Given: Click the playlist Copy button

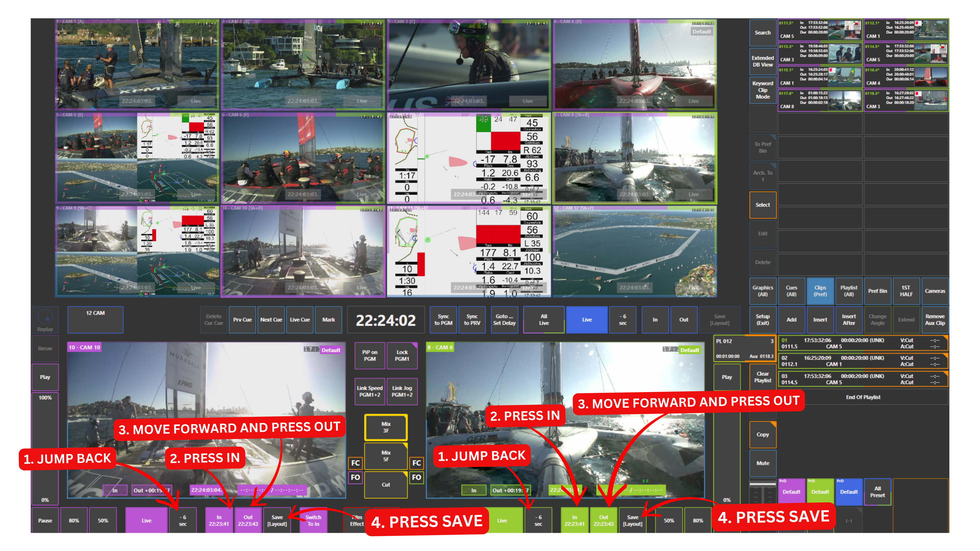Looking at the screenshot, I should (x=762, y=435).
